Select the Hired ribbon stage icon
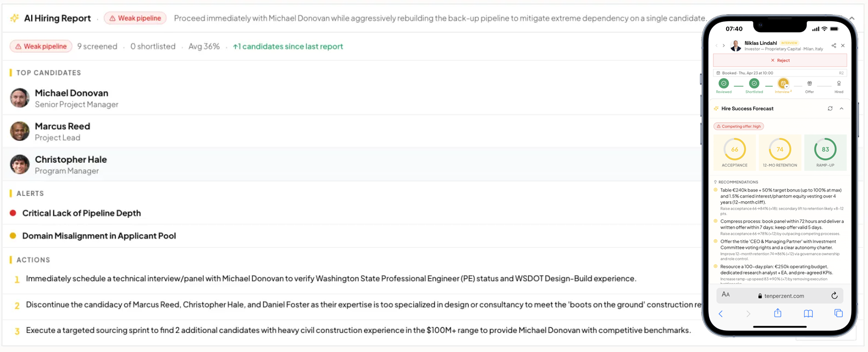Screen dimensions: 868x352 839,83
